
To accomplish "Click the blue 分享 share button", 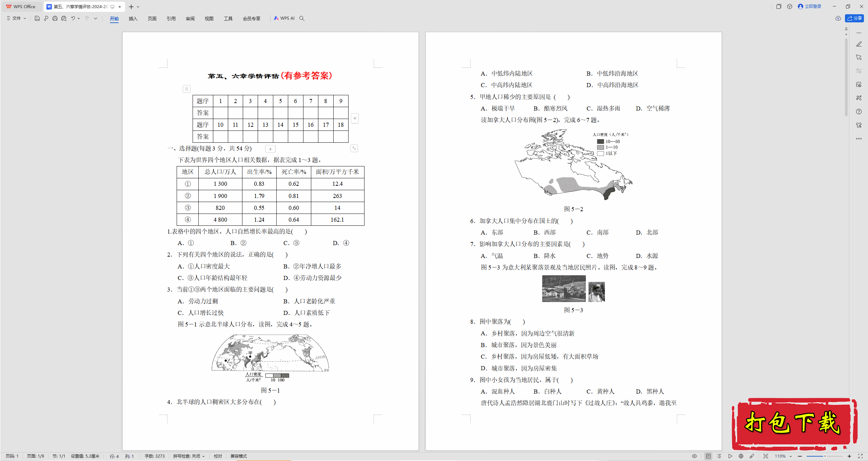I will pyautogui.click(x=854, y=18).
